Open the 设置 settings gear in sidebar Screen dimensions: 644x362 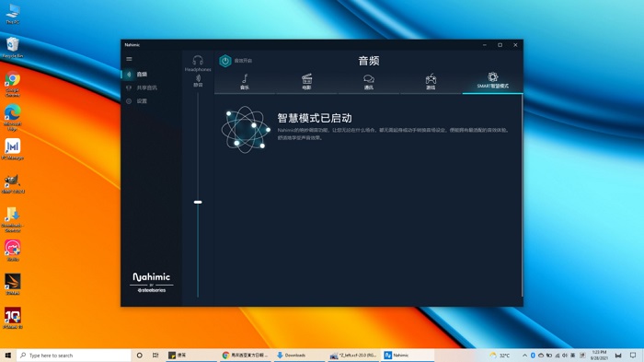coord(129,100)
